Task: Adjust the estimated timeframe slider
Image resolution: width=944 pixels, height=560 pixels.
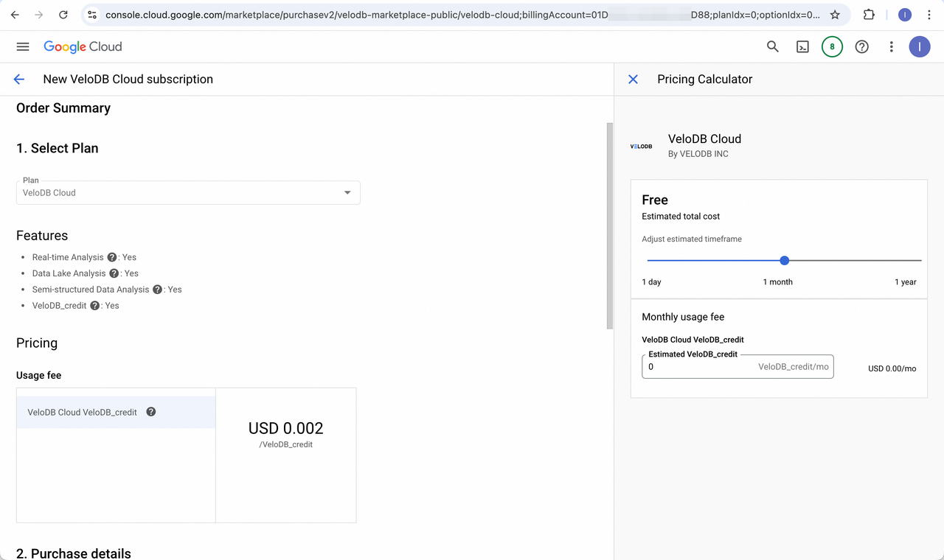Action: (x=784, y=260)
